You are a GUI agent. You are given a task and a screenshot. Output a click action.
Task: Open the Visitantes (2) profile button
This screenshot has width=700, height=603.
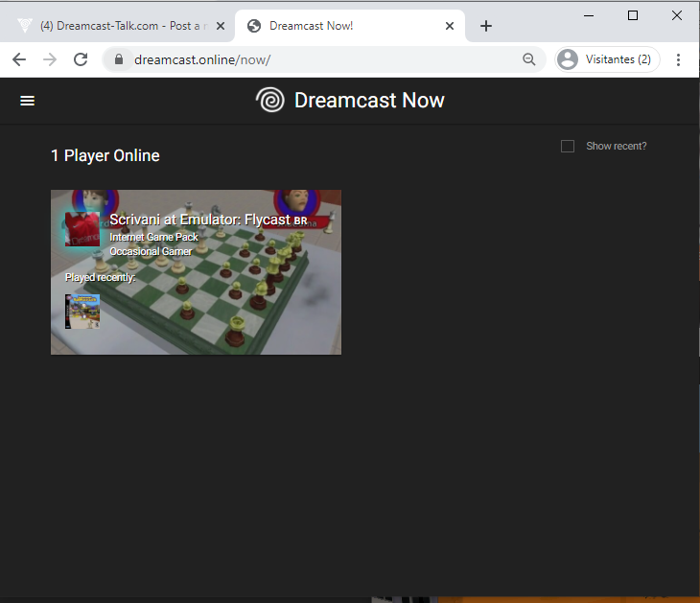607,59
